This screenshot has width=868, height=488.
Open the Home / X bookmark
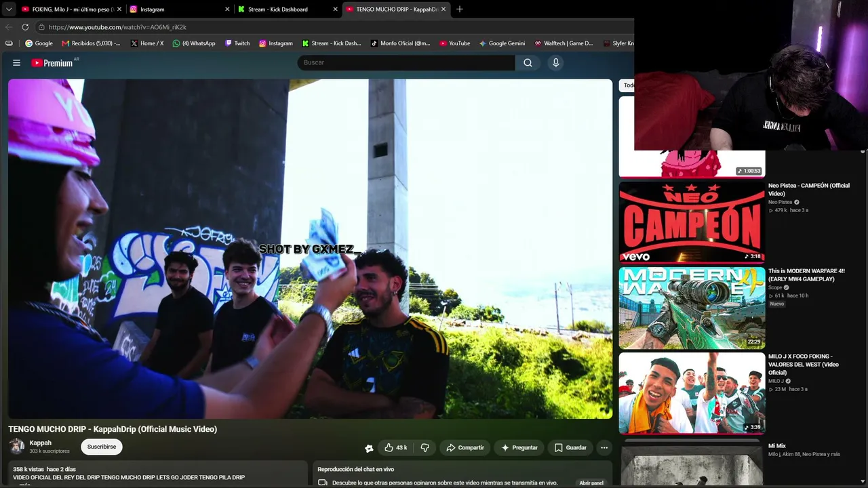tap(147, 43)
